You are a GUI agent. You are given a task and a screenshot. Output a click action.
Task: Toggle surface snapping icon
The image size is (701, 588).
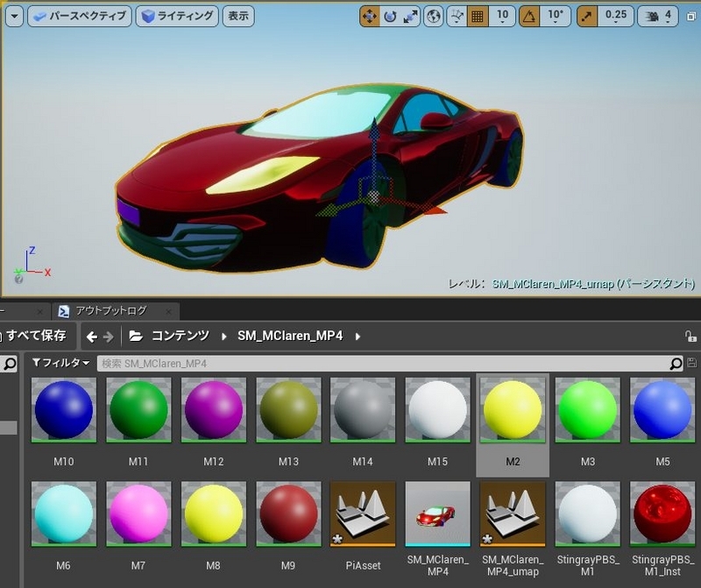tap(457, 17)
